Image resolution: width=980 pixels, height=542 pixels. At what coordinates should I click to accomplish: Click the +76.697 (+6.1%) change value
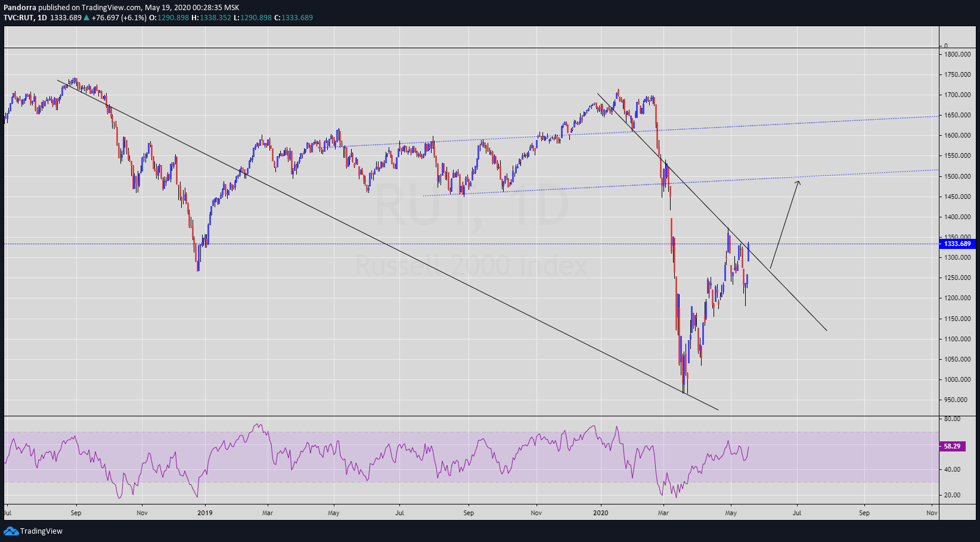(x=119, y=18)
